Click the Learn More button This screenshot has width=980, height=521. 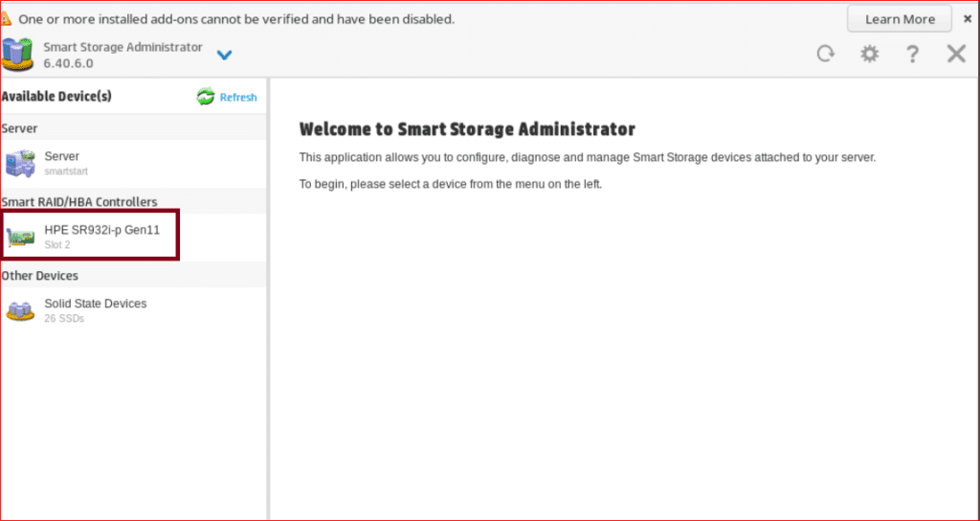(899, 19)
